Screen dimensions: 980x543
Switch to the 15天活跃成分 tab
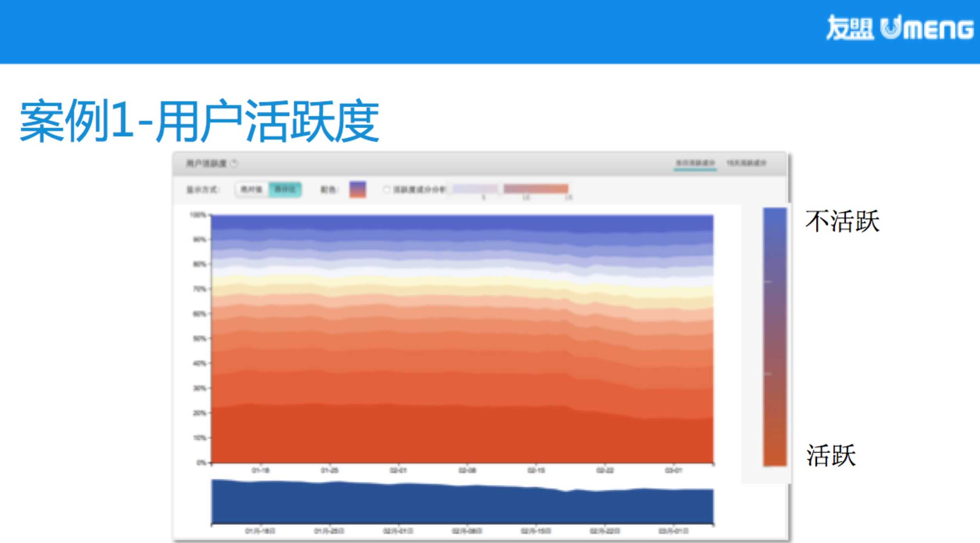[x=746, y=163]
